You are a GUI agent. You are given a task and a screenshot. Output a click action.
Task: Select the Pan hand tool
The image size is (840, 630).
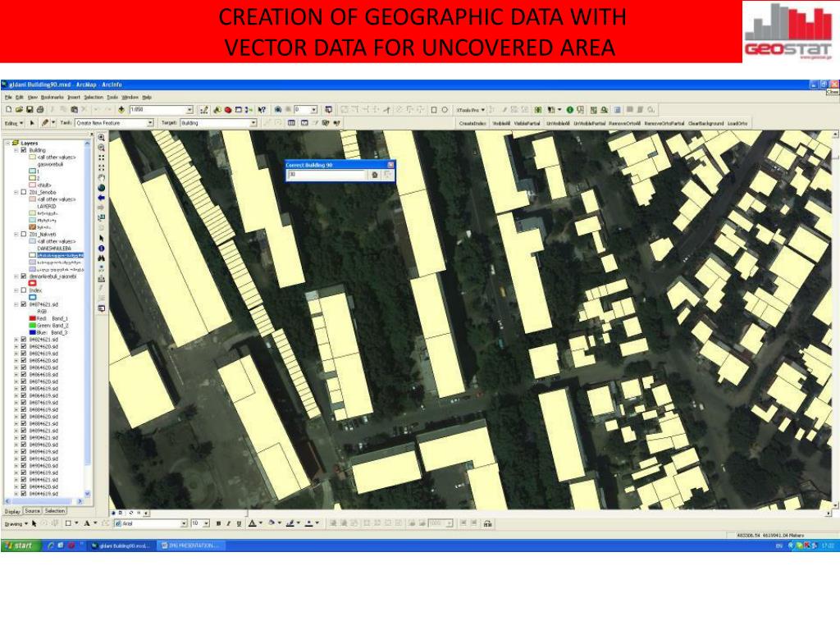tap(101, 178)
